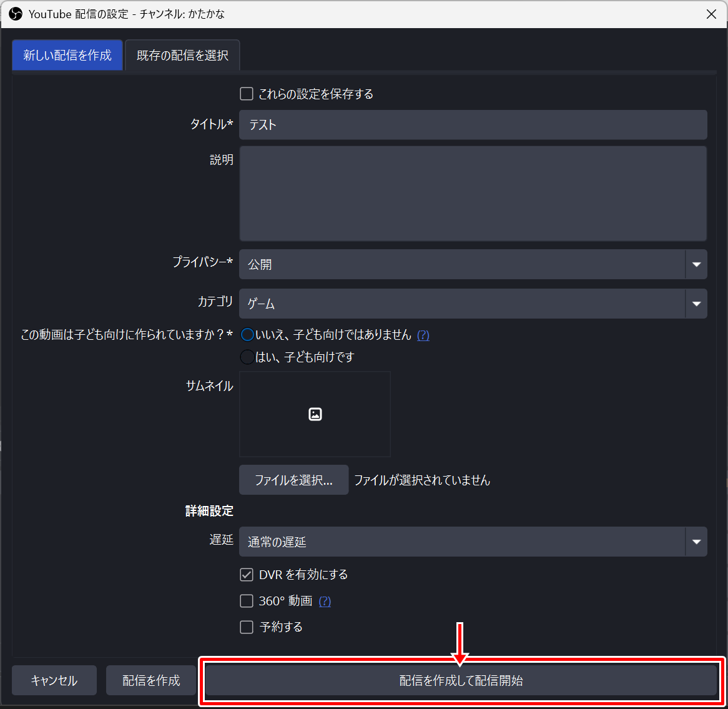Viewport: 728px width, 709px height.
Task: Close the YouTube配信の設定 dialog
Action: tap(711, 14)
